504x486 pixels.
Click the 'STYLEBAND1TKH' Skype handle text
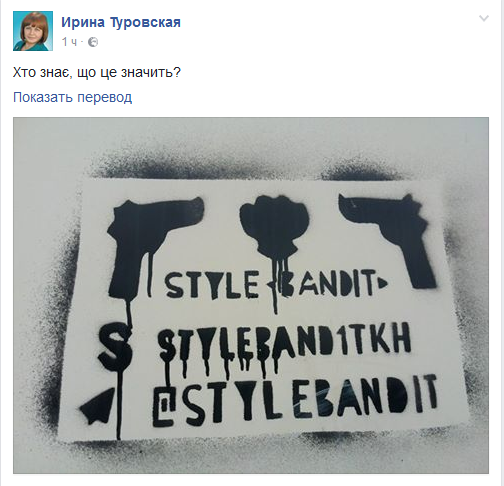pos(284,341)
